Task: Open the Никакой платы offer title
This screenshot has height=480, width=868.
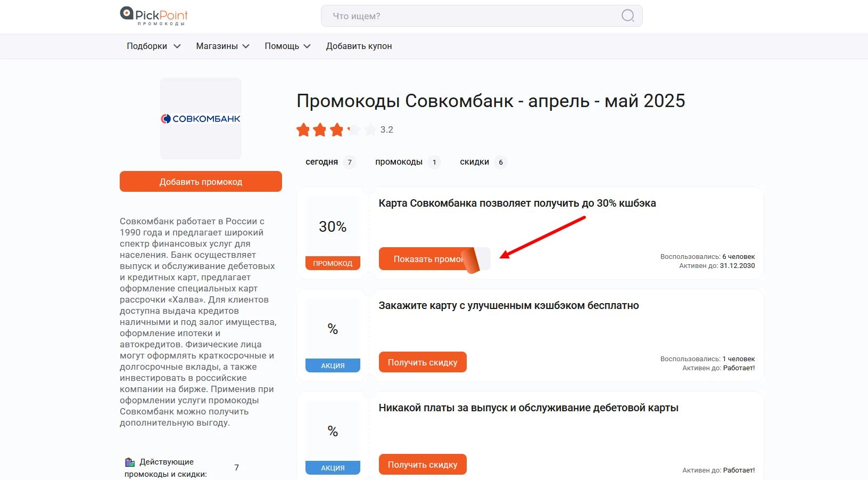Action: tap(528, 408)
